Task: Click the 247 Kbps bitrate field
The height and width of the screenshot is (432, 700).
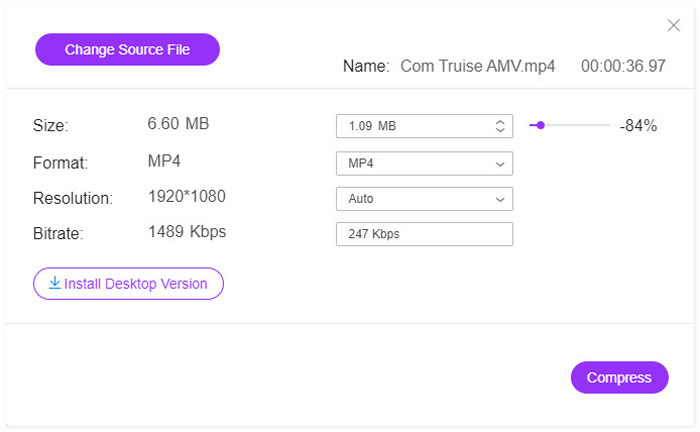Action: (x=424, y=234)
